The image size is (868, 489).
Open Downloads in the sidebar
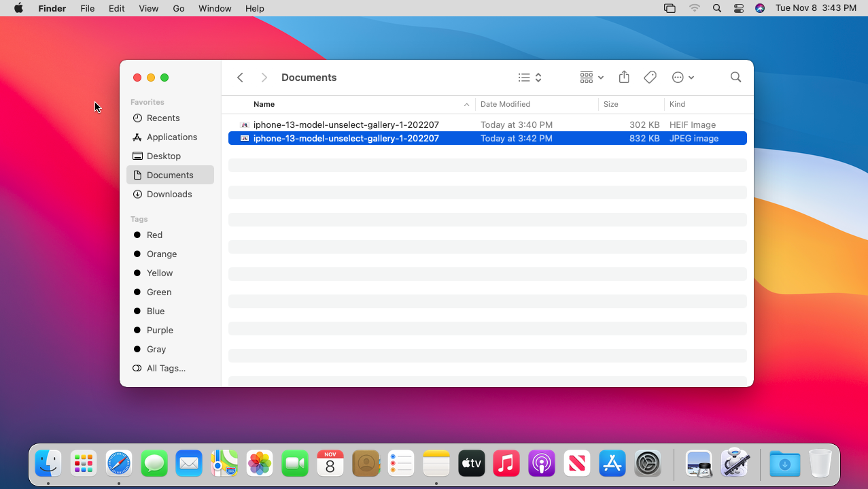point(170,194)
